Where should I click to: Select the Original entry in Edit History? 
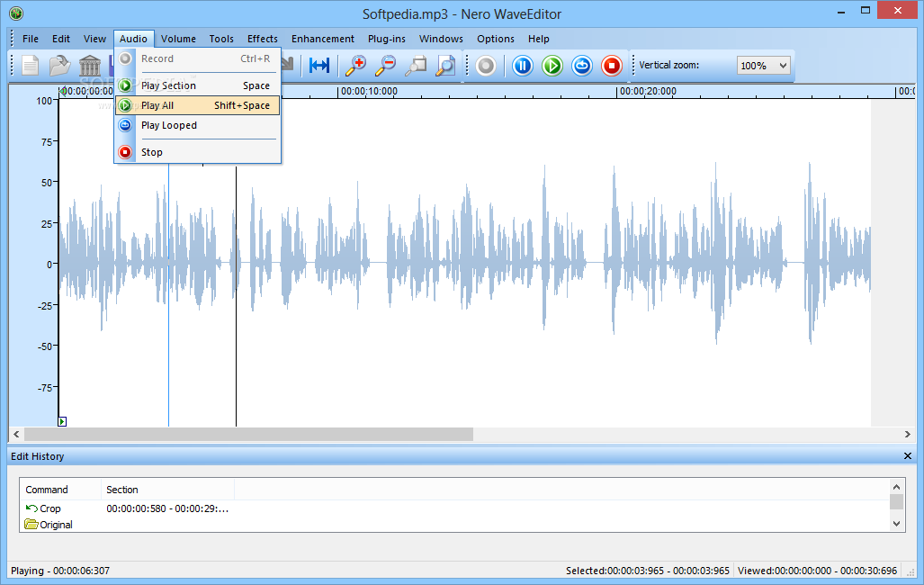coord(55,525)
